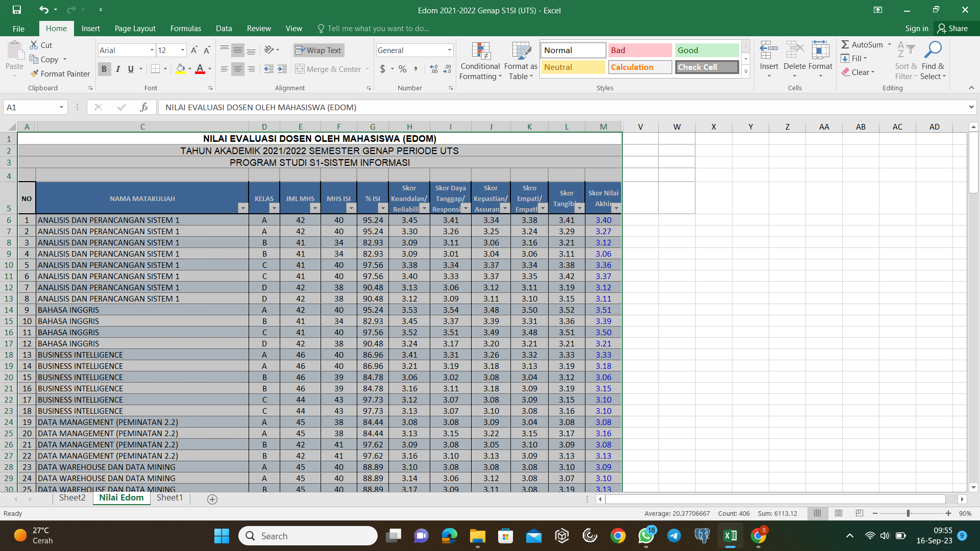Apply the Check Cell style

pos(707,67)
